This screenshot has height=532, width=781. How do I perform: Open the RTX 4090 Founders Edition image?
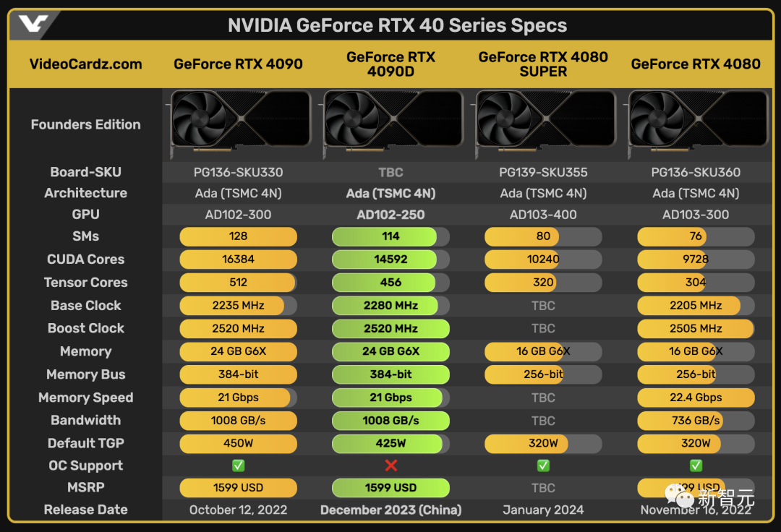click(x=238, y=124)
